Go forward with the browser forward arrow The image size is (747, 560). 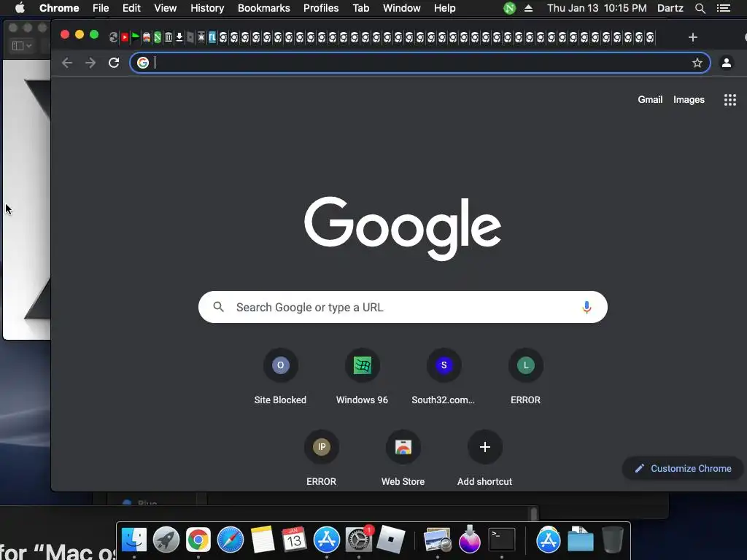(90, 63)
